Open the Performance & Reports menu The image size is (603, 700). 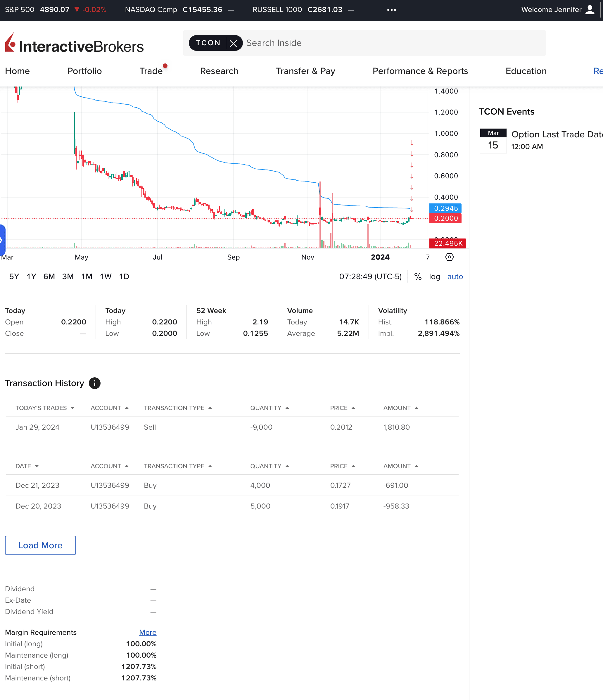point(420,71)
